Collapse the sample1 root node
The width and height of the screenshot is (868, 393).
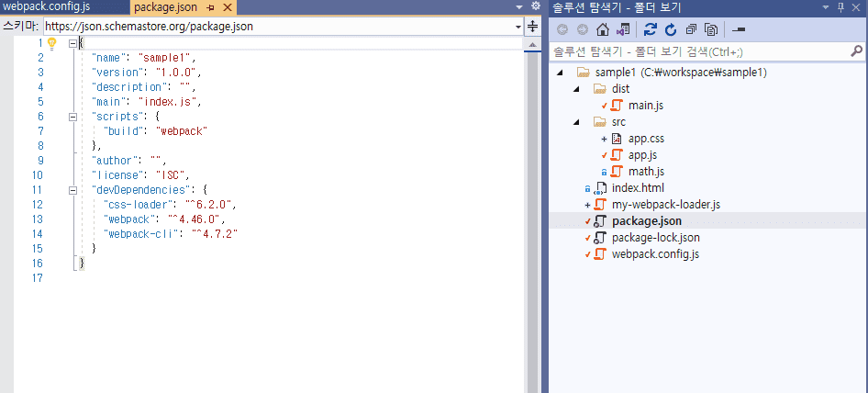560,73
